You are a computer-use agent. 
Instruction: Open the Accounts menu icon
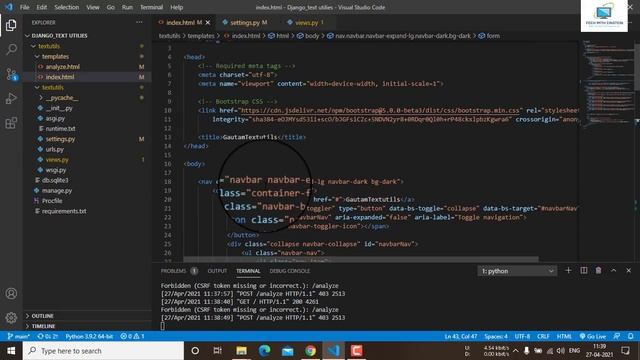tap(11, 293)
